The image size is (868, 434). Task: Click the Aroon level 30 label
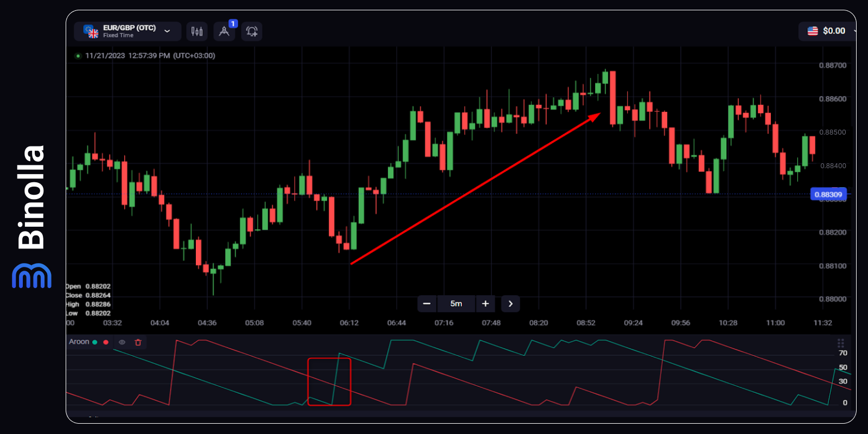pos(843,381)
